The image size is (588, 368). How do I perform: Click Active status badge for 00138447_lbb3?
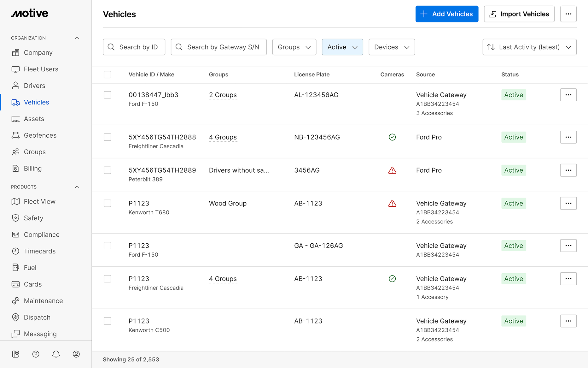click(x=514, y=95)
